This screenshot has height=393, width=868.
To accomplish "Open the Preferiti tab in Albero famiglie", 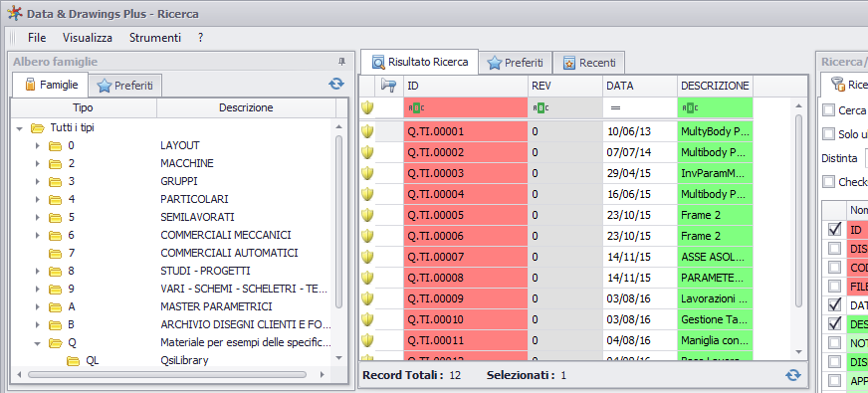I will click(125, 86).
